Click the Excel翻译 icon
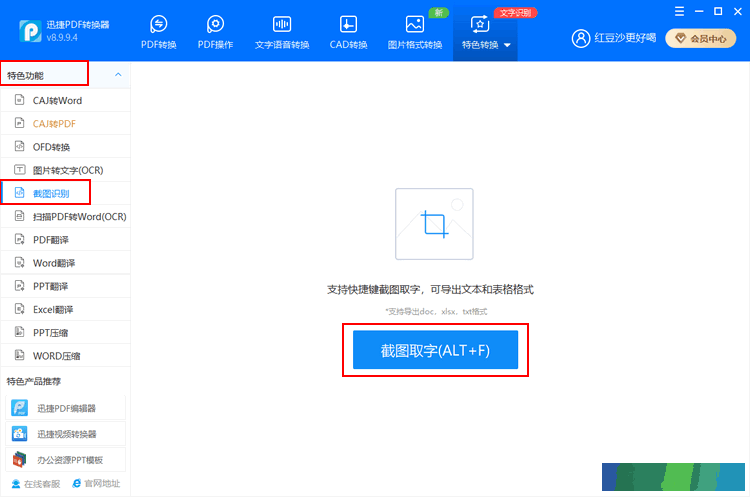Viewport: 750px width, 497px height. pos(19,309)
